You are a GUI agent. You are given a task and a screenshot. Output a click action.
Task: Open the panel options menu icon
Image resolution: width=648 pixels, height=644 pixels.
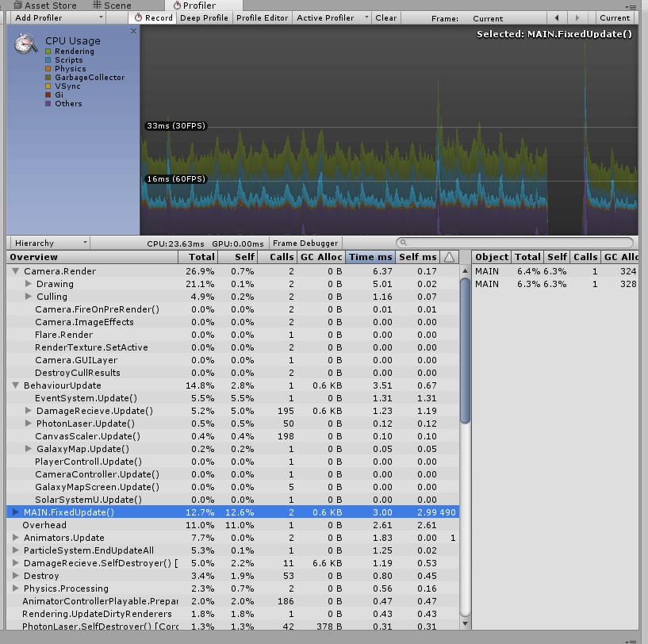pos(631,6)
